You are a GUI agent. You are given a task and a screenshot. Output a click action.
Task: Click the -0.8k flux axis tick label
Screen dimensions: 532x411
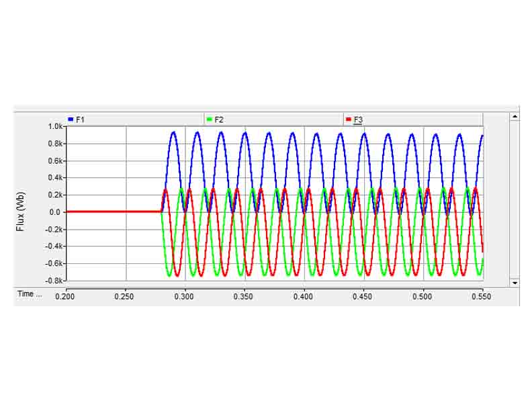[53, 280]
